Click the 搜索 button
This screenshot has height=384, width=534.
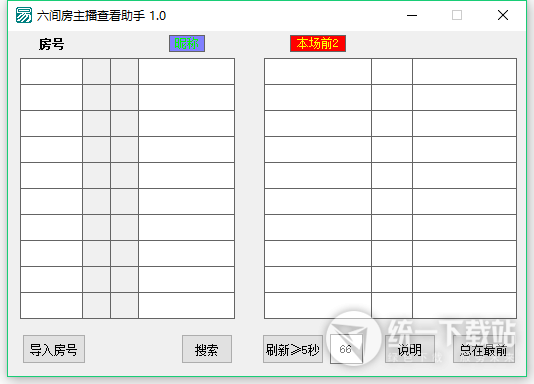(207, 349)
